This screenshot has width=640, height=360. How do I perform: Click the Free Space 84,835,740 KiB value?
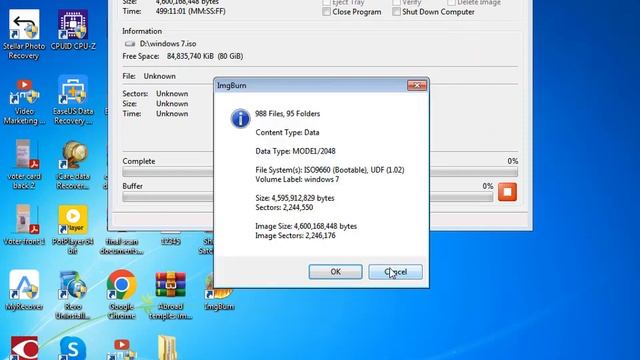[204, 56]
